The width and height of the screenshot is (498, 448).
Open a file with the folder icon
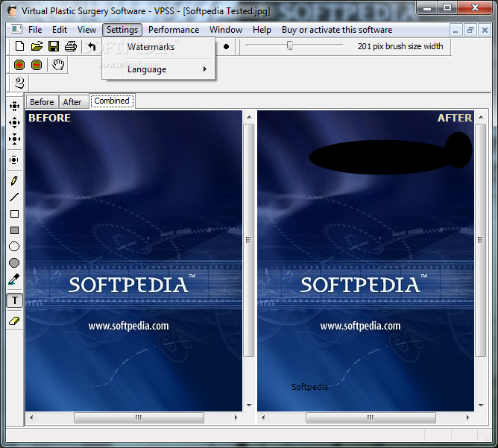coord(37,46)
